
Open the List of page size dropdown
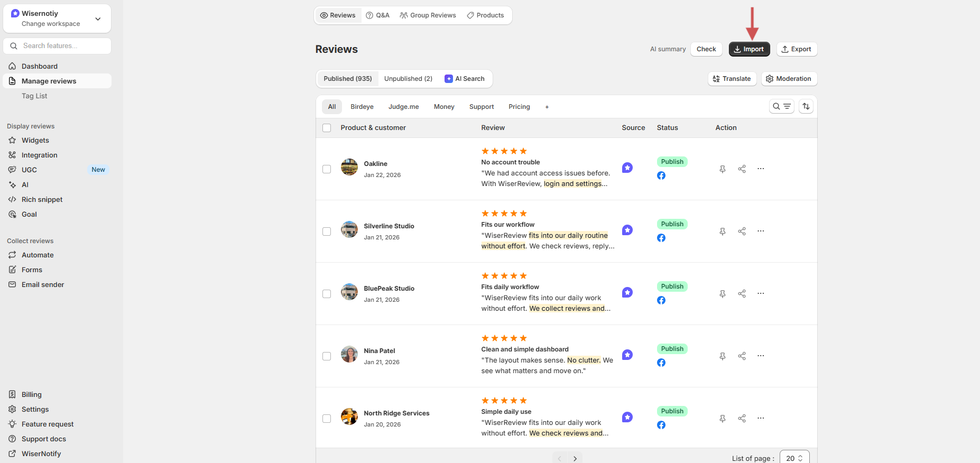[794, 458]
